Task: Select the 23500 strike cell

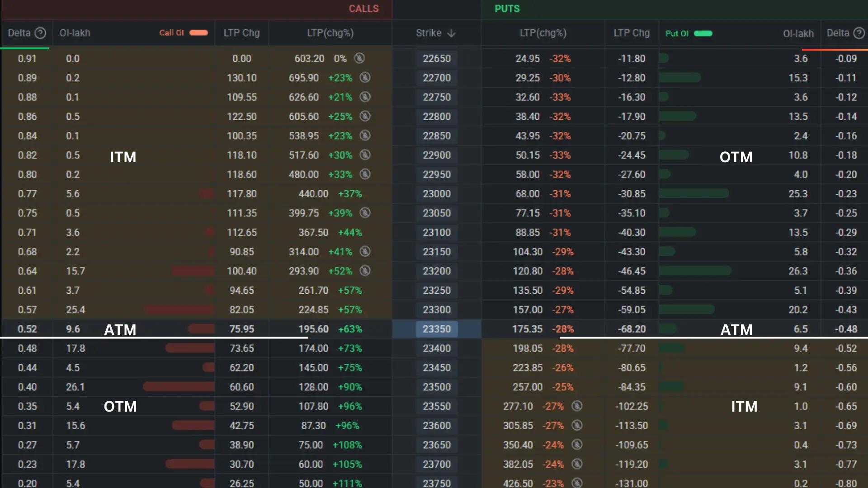Action: coord(437,387)
